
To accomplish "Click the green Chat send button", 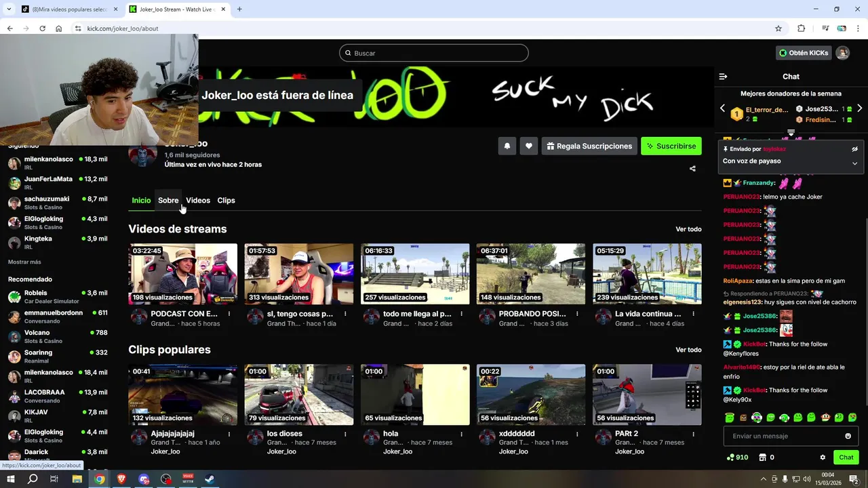I will point(846,457).
